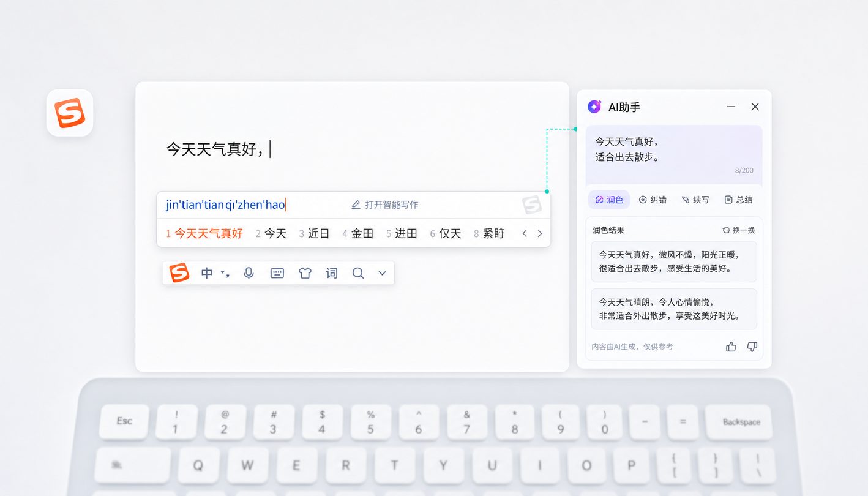868x496 pixels.
Task: Expand the IME toolbar chevron menu
Action: click(383, 273)
